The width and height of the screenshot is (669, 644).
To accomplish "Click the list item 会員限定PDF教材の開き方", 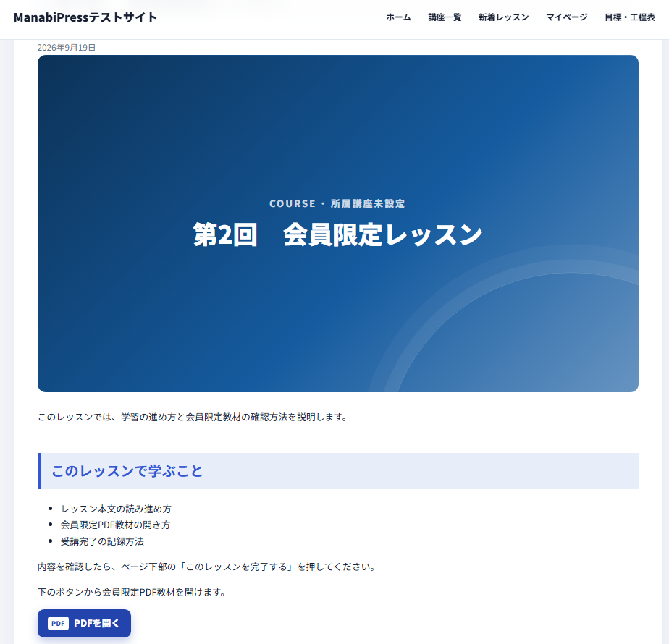I will coord(115,525).
